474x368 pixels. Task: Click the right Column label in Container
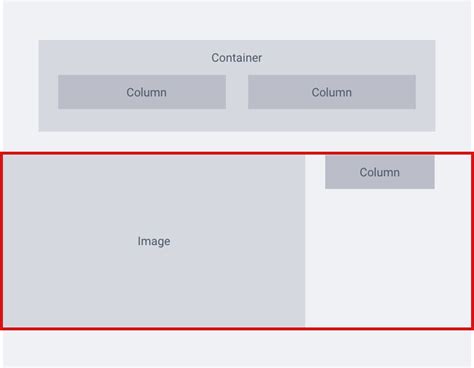pos(332,92)
